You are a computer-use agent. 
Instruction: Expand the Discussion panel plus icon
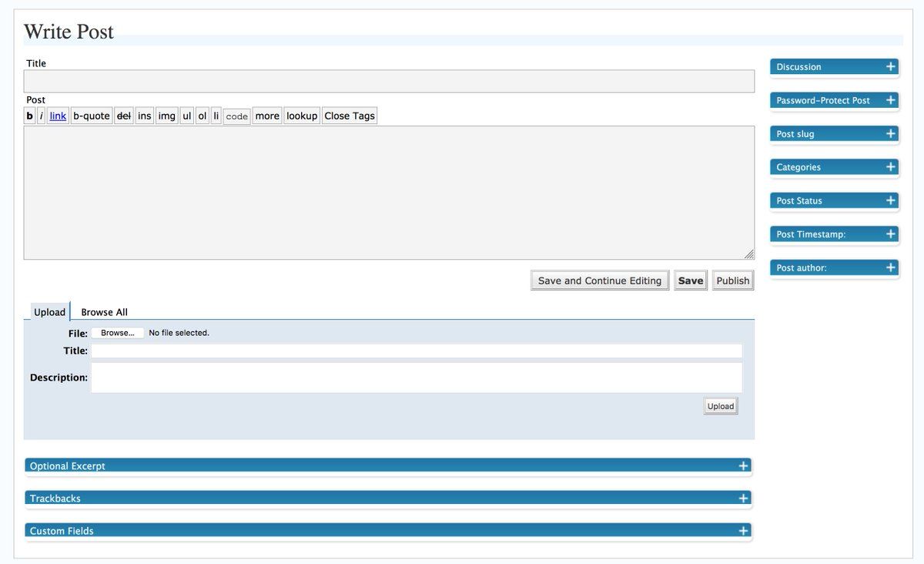tap(890, 67)
